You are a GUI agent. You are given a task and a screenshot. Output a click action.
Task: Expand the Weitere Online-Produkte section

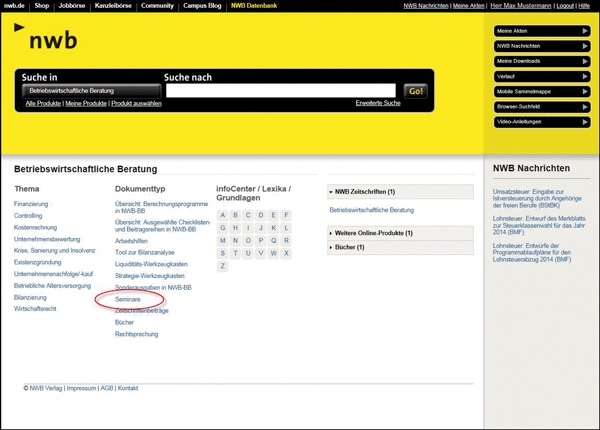400,233
